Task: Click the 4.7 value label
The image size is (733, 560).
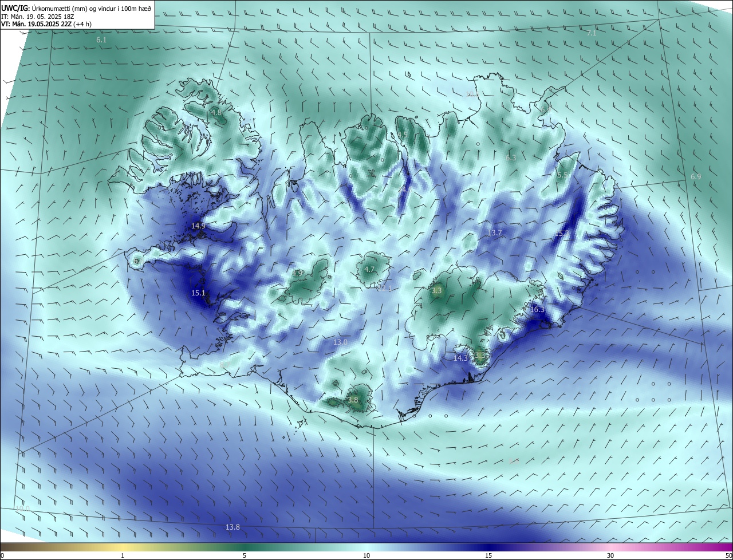Action: [x=369, y=270]
